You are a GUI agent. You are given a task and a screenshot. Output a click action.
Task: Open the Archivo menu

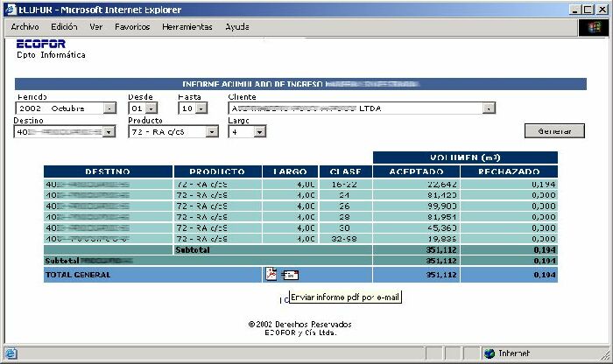(x=25, y=27)
